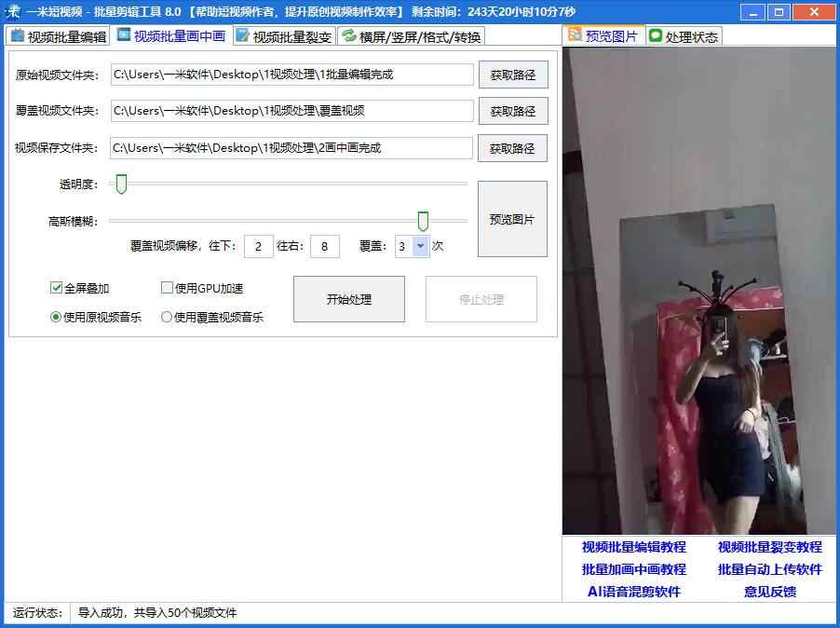Click the camera icon on 视频批量编辑 tab
Viewport: 840px width, 628px height.
16,36
